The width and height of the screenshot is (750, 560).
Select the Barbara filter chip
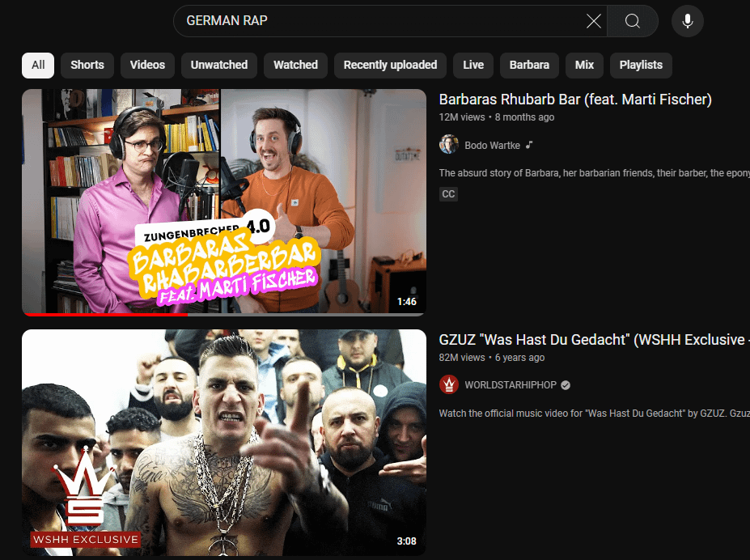point(529,65)
